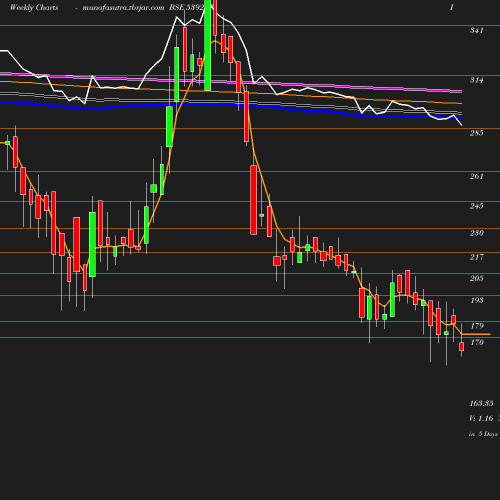Select the 230 price axis label
This screenshot has height=500, width=500.
pos(476,233)
